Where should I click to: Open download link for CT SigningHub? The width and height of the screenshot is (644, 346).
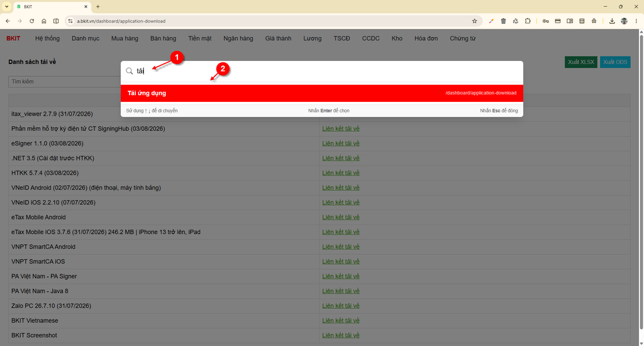[340, 128]
